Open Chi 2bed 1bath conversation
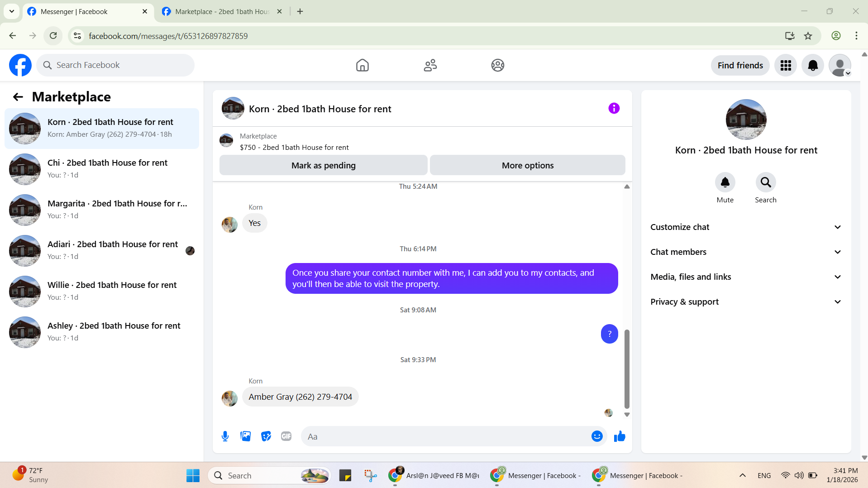Viewport: 868px width, 488px height. pyautogui.click(x=102, y=169)
